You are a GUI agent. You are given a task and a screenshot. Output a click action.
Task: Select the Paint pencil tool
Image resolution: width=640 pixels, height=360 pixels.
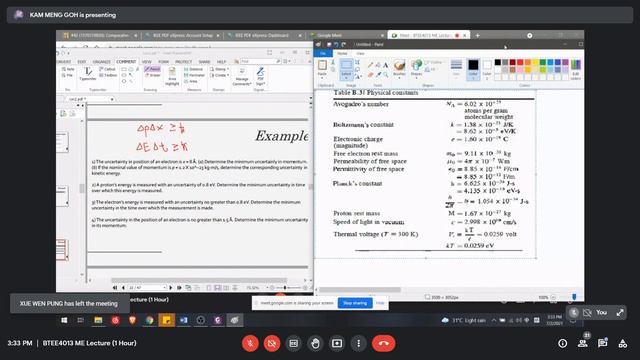(371, 65)
